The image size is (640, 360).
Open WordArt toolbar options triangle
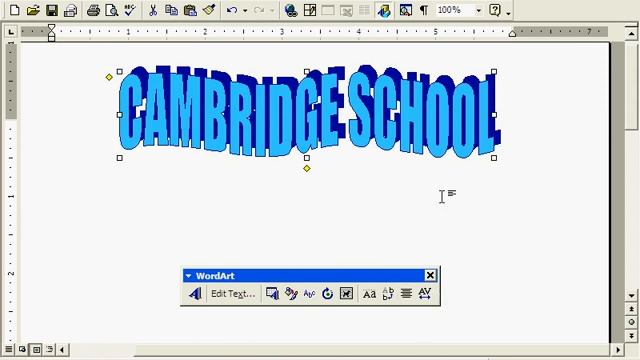click(x=188, y=276)
